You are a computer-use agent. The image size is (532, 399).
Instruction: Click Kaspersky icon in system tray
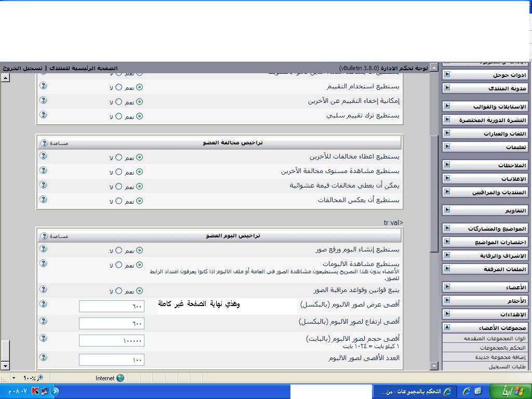35,391
